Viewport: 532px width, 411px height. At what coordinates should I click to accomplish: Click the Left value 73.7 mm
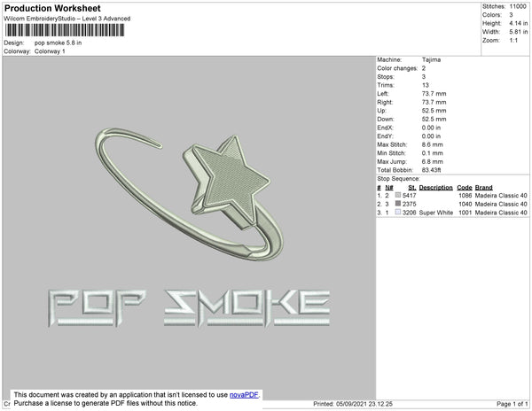click(434, 94)
